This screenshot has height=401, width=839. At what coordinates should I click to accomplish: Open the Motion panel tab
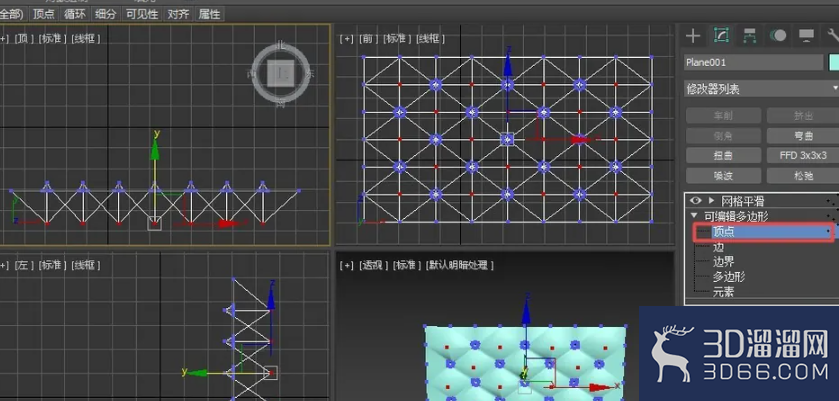777,36
